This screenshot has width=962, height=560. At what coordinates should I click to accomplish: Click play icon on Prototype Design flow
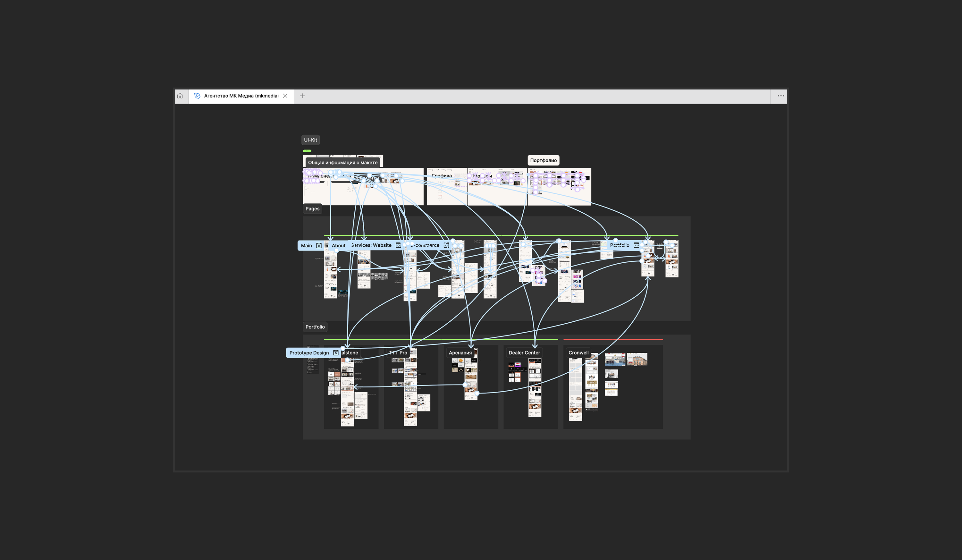pyautogui.click(x=335, y=353)
